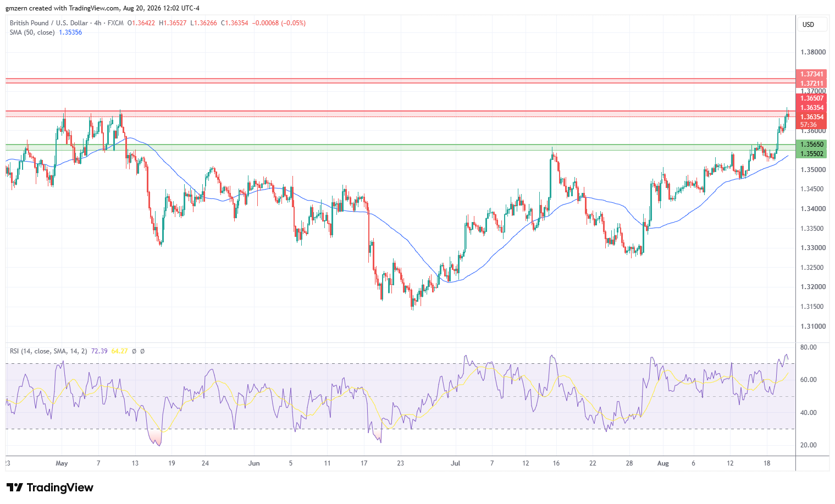835x504 pixels.
Task: Click the 1.37341 resistance price label
Action: tap(811, 74)
